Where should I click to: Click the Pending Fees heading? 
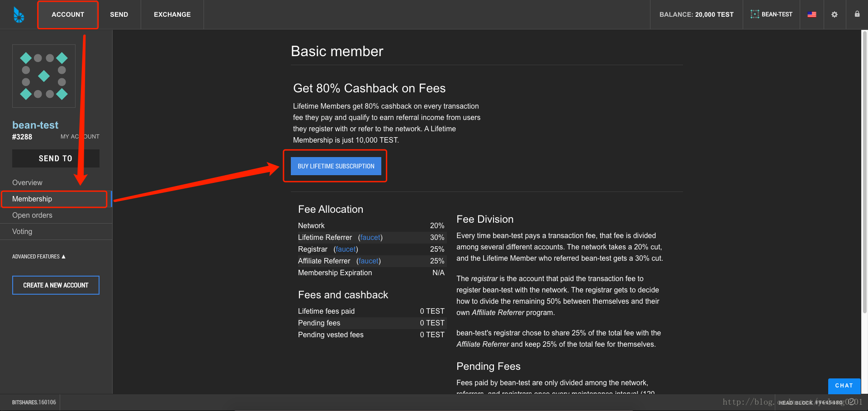coord(489,366)
